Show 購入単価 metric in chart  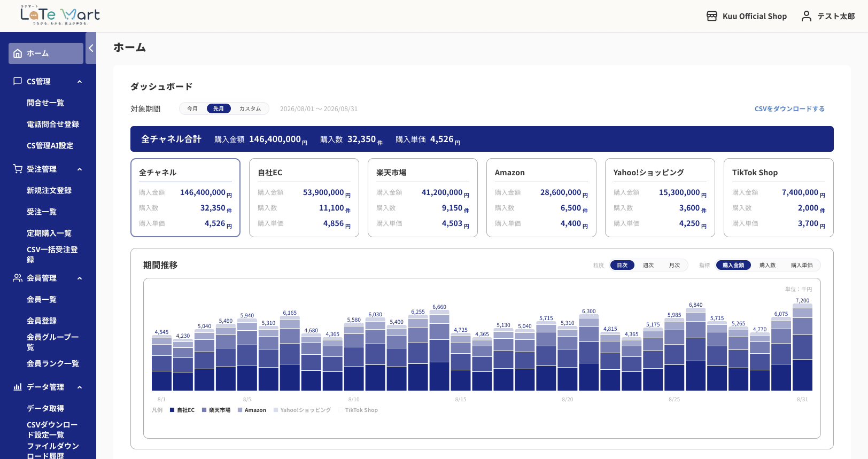pyautogui.click(x=802, y=265)
